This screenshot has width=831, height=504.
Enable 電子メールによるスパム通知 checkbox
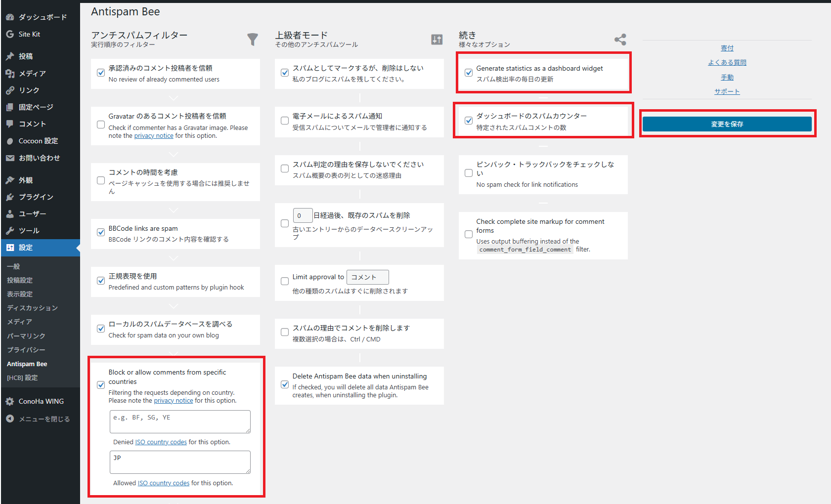coord(285,121)
